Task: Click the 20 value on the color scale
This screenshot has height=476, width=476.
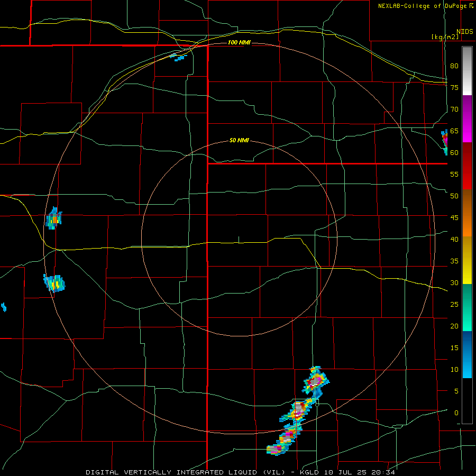Action: pyautogui.click(x=454, y=326)
